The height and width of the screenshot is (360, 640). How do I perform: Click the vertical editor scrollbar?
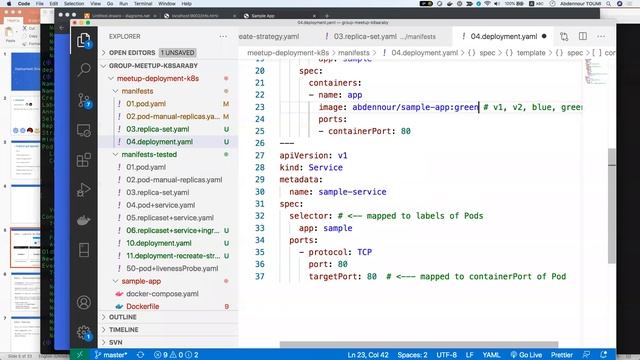coord(611,206)
